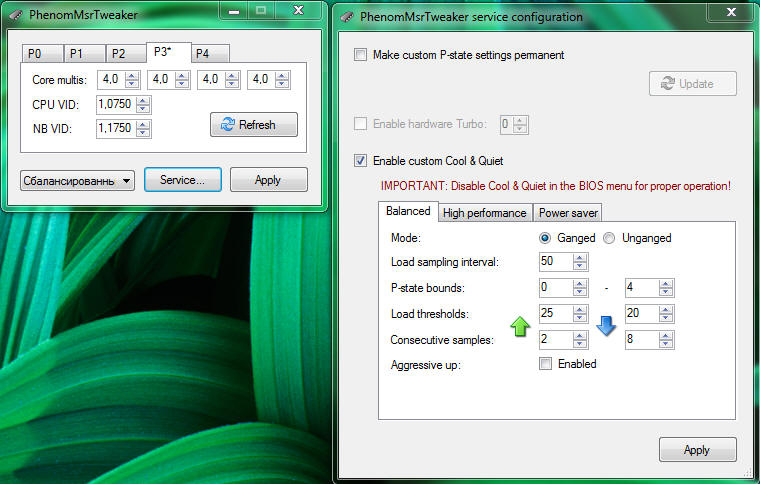Click the CPU VID field showing 1,0750
The height and width of the screenshot is (484, 760).
pyautogui.click(x=124, y=105)
